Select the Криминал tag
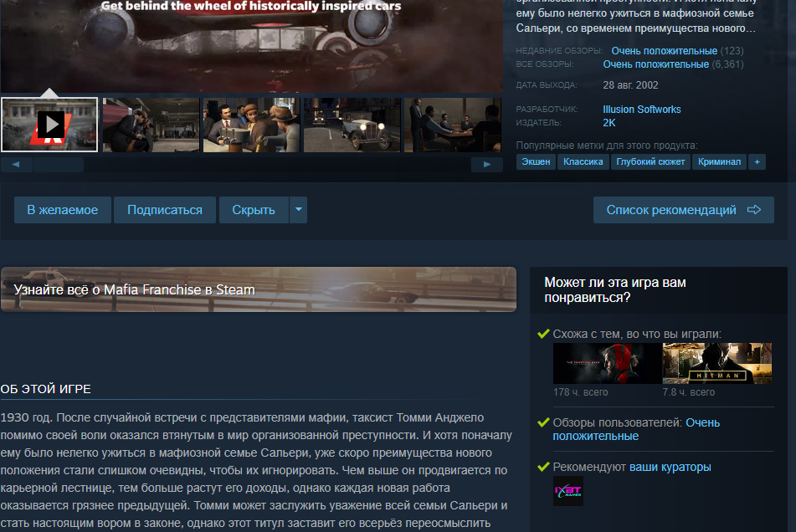Screen dimensions: 796x532 pos(719,161)
